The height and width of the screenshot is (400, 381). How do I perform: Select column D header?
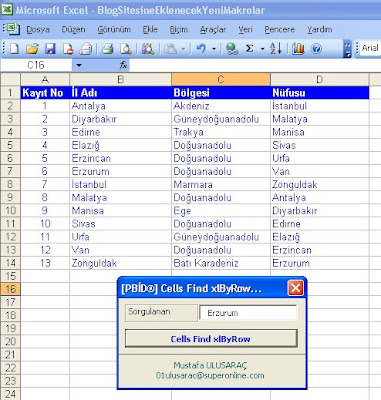[320, 80]
